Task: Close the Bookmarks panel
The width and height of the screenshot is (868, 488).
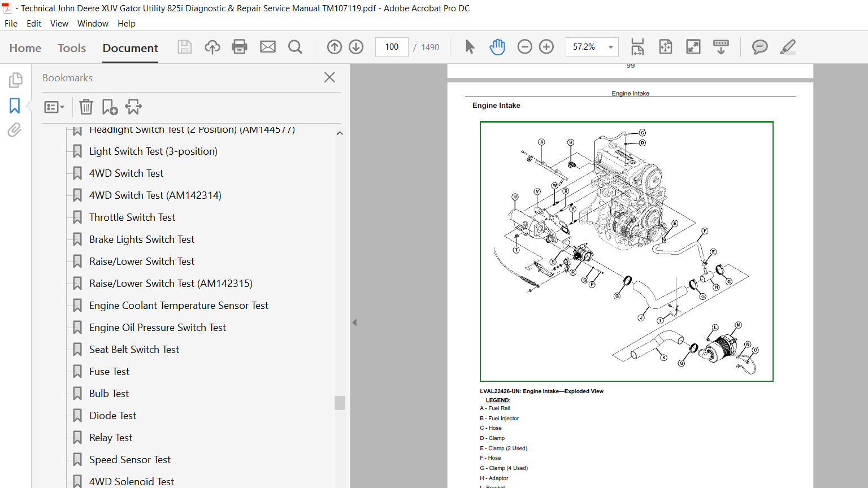Action: coord(330,77)
